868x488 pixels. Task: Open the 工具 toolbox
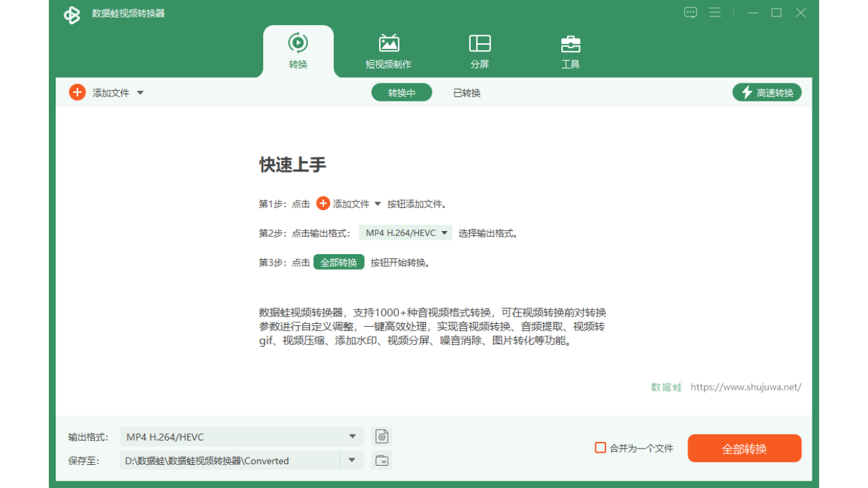570,51
